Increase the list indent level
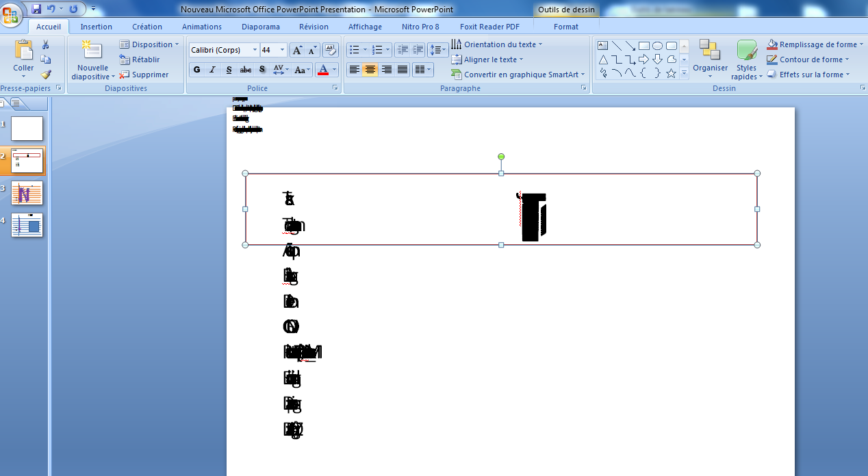 [x=418, y=50]
